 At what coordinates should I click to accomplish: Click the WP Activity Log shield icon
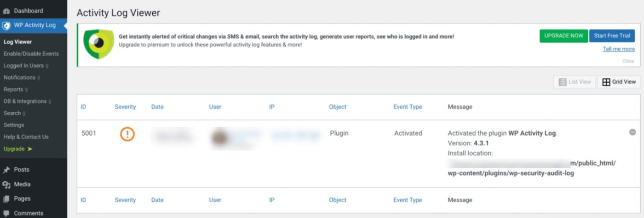pos(6,25)
